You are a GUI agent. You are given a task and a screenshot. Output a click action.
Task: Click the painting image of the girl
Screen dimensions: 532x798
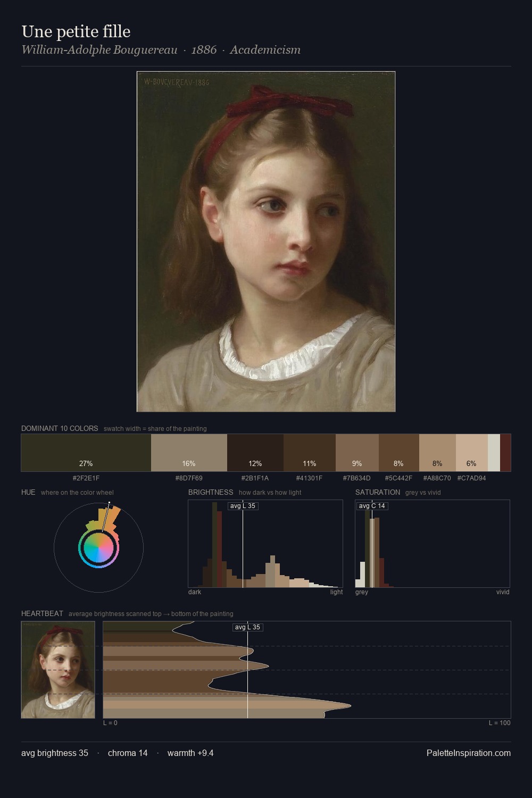(266, 242)
